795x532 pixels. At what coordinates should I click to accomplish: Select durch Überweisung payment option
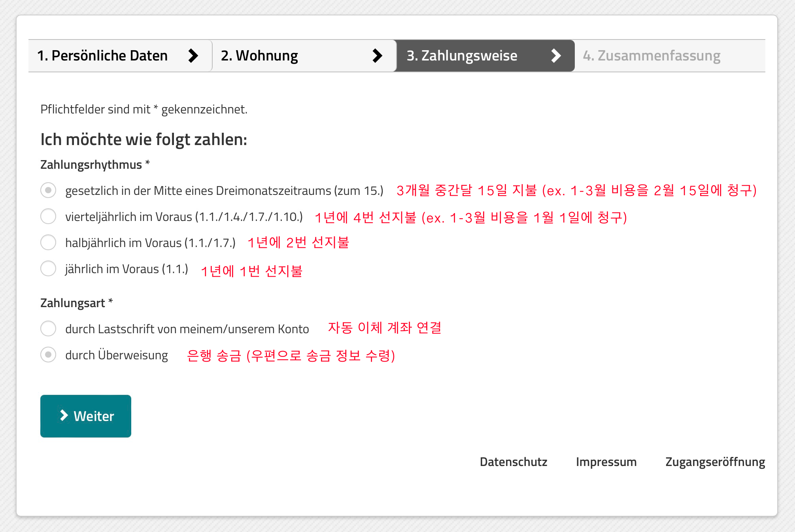coord(48,355)
